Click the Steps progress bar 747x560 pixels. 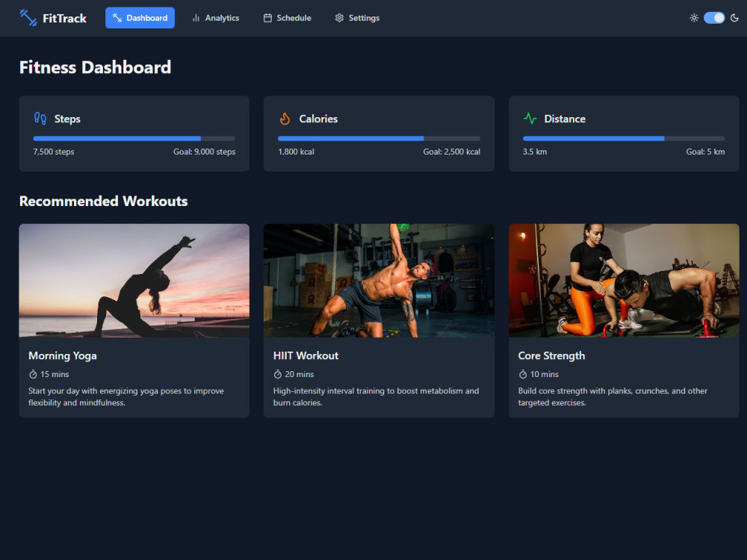tap(134, 139)
